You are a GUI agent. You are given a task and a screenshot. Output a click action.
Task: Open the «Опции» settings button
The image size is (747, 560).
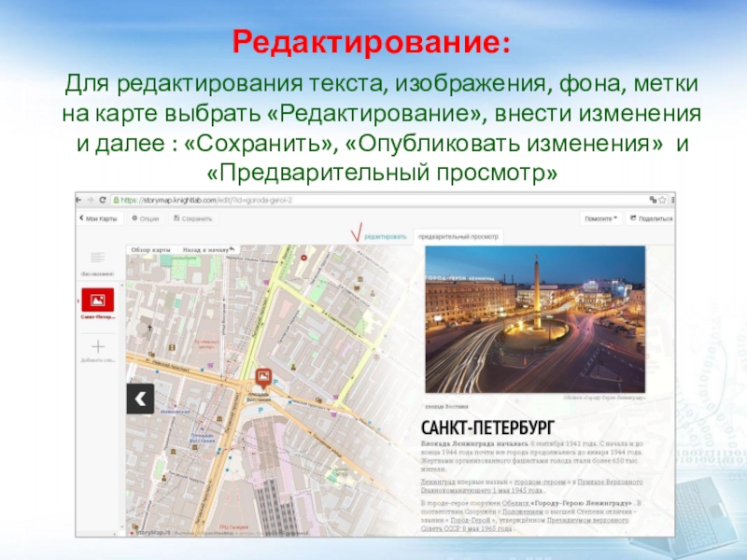click(146, 218)
